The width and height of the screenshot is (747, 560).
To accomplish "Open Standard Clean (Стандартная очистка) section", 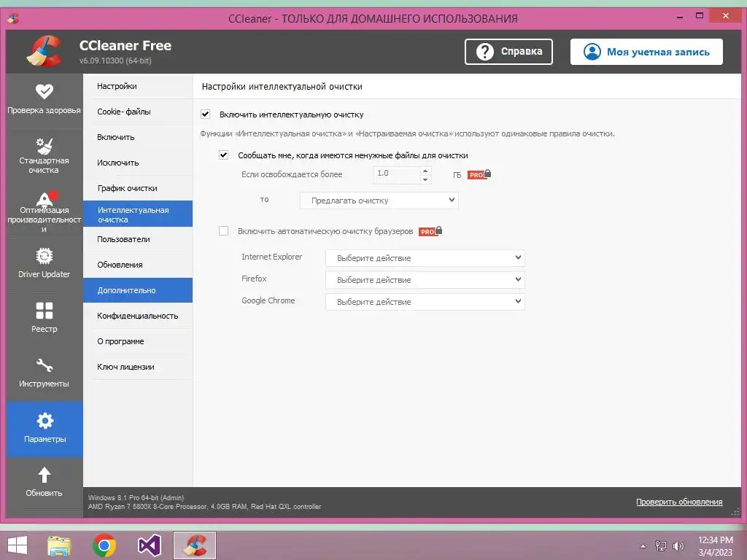I will point(44,155).
